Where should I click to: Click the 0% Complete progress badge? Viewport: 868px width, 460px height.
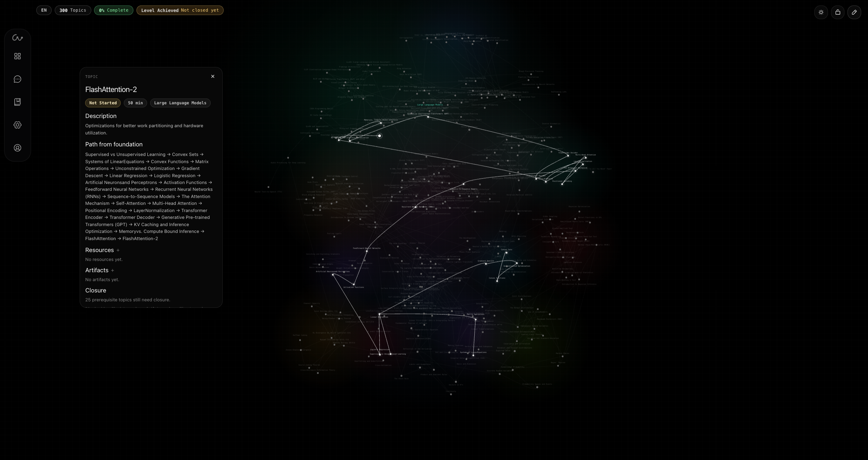(114, 10)
